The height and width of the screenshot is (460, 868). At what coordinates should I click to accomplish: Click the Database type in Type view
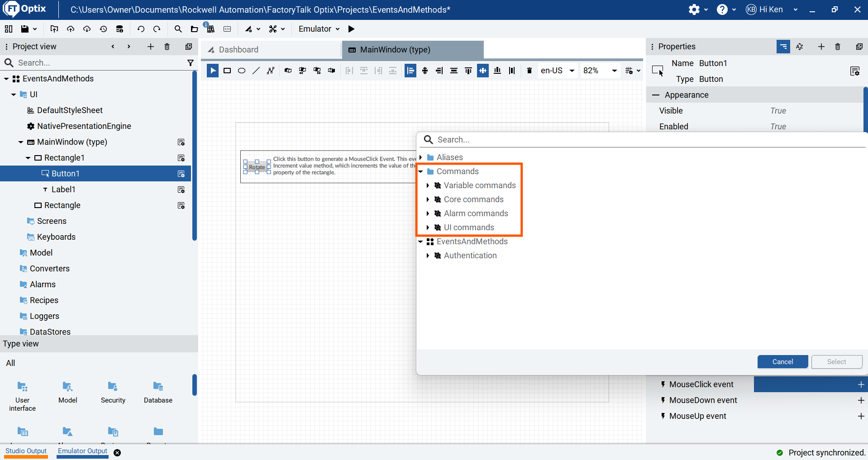tap(158, 393)
